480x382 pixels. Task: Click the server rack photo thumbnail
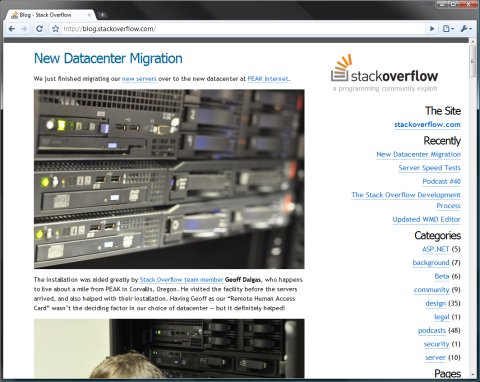[169, 179]
